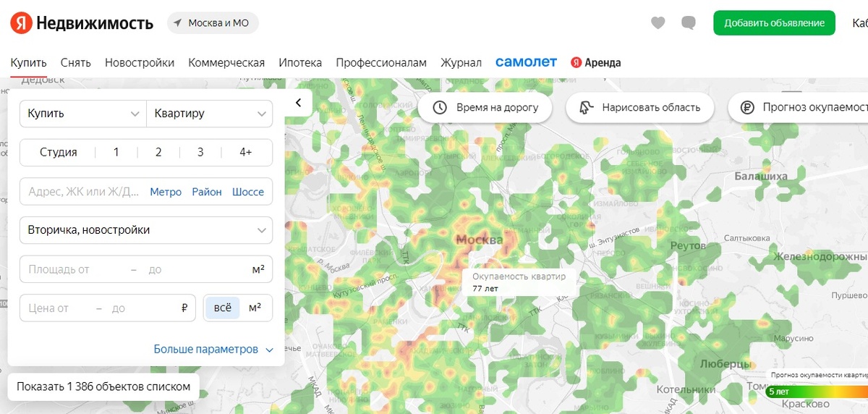This screenshot has height=414, width=868.
Task: Expand Больше параметров filters
Action: pos(213,350)
